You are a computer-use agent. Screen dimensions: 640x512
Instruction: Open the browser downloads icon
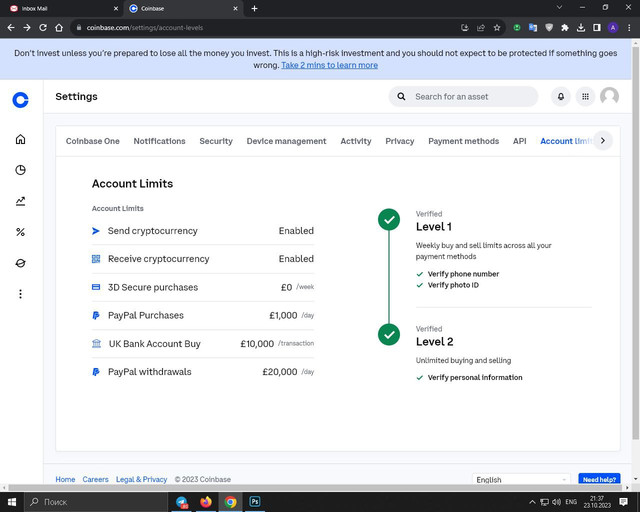point(581,28)
